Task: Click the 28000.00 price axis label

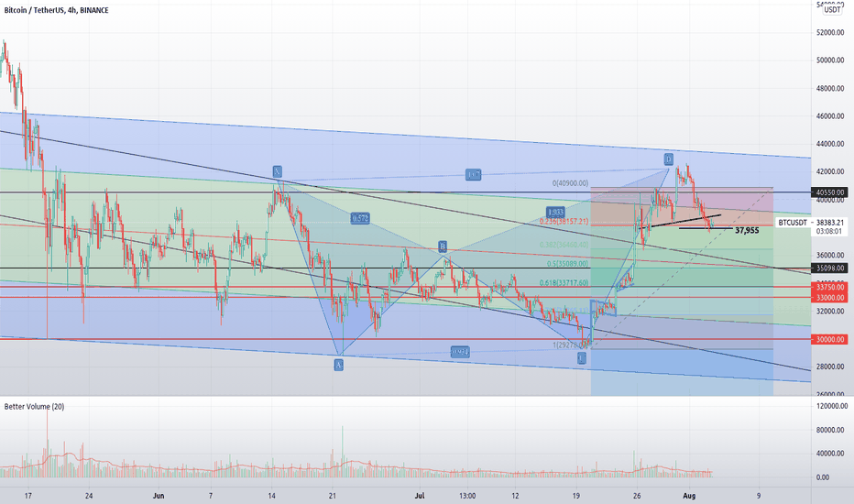Action: (x=830, y=367)
